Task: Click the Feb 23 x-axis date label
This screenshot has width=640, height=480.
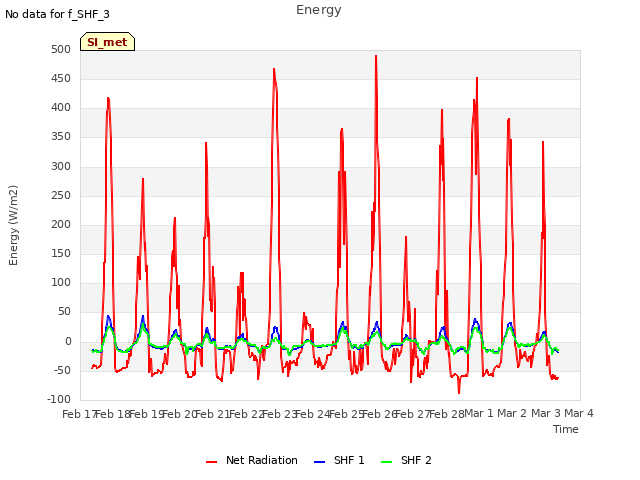Action: (x=280, y=414)
